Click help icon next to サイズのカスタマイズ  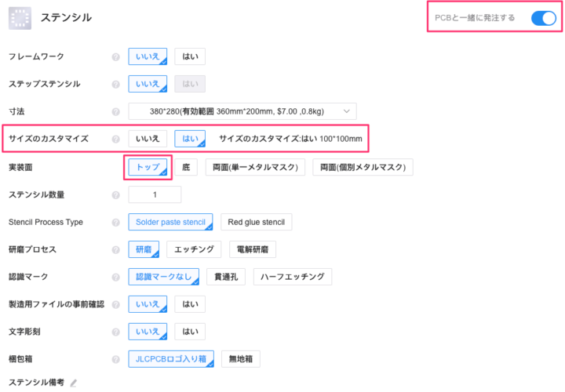point(115,140)
